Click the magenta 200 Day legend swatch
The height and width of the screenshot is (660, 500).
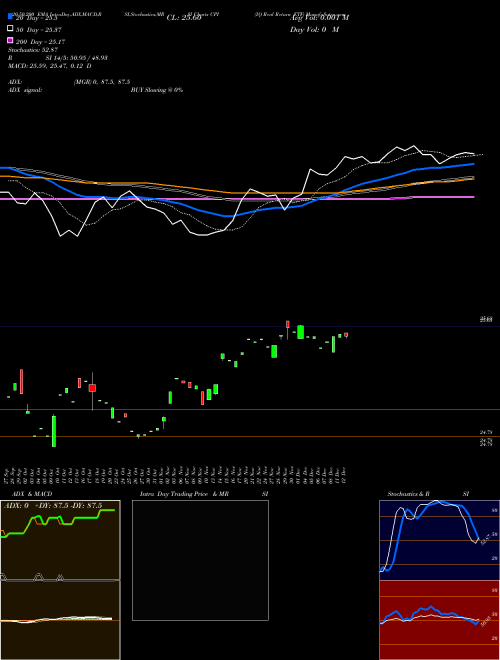(10, 40)
